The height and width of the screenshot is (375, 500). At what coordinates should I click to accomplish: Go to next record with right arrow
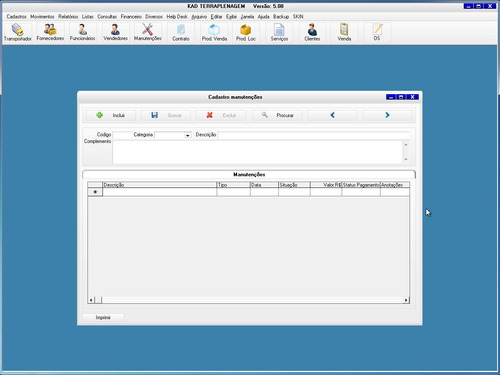(387, 115)
